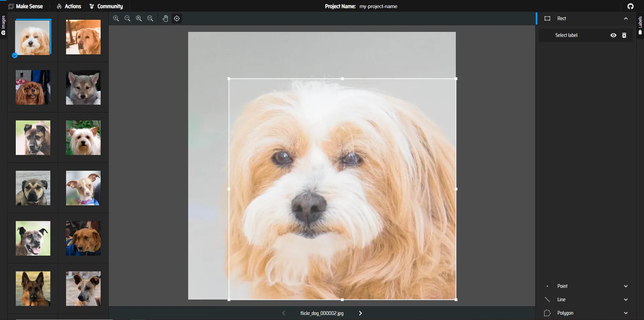Toggle the Images side tab
644x320 pixels.
point(3,25)
